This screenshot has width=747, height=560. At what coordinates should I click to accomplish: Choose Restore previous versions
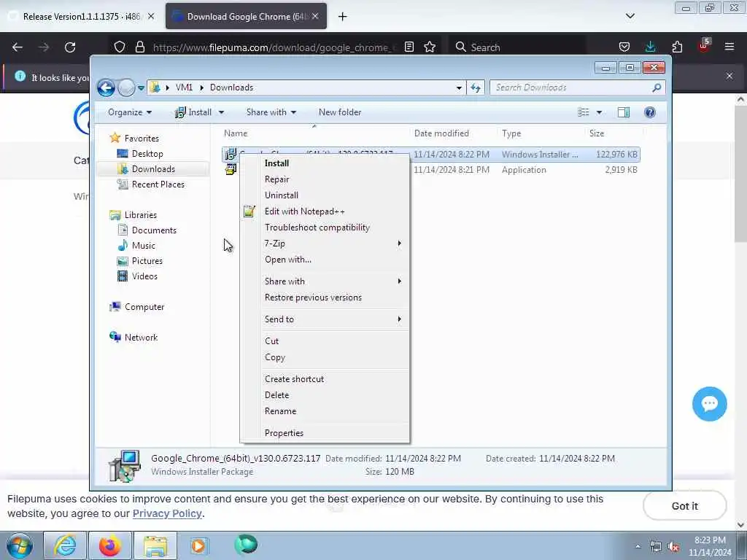click(x=325, y=297)
